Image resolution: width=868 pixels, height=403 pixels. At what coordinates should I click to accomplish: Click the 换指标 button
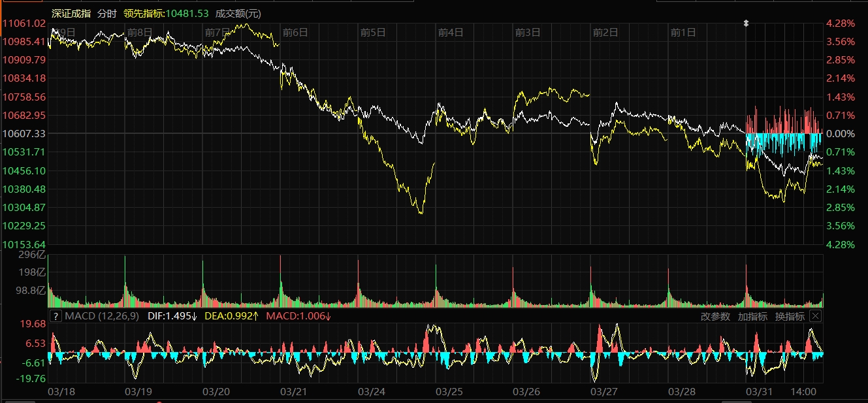[790, 317]
